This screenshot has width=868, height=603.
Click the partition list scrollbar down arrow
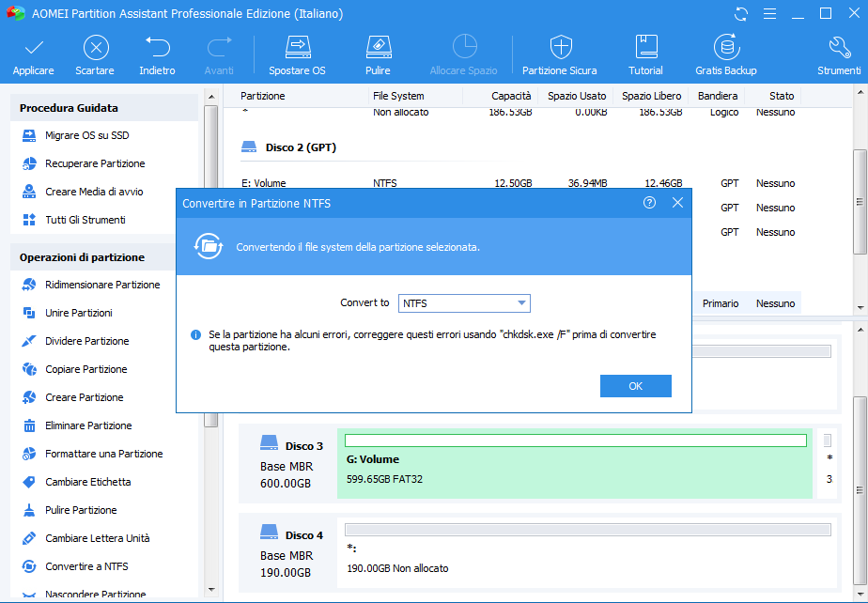point(860,307)
